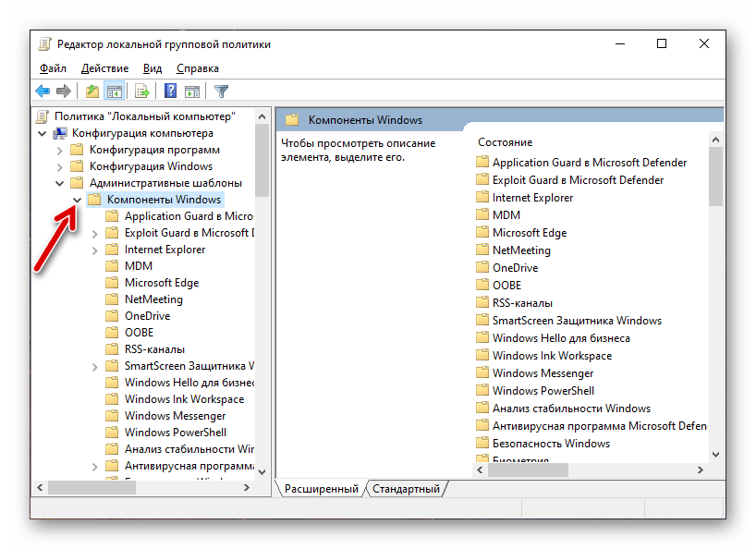
Task: Click down arrow of tree vertical scrollbar
Action: click(x=262, y=472)
